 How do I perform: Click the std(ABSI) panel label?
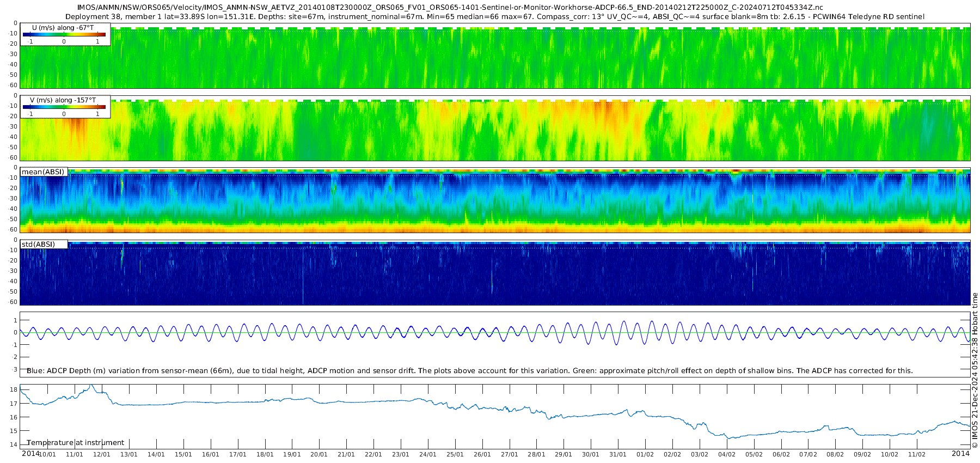pyautogui.click(x=38, y=245)
